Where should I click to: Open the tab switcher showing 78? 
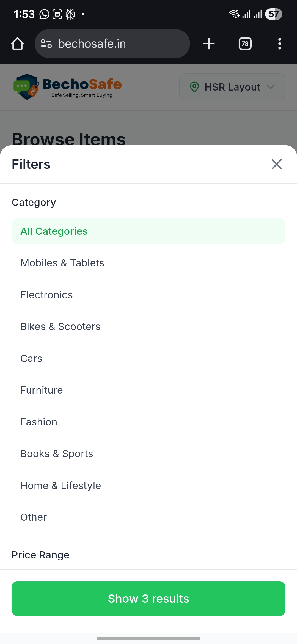(x=245, y=44)
